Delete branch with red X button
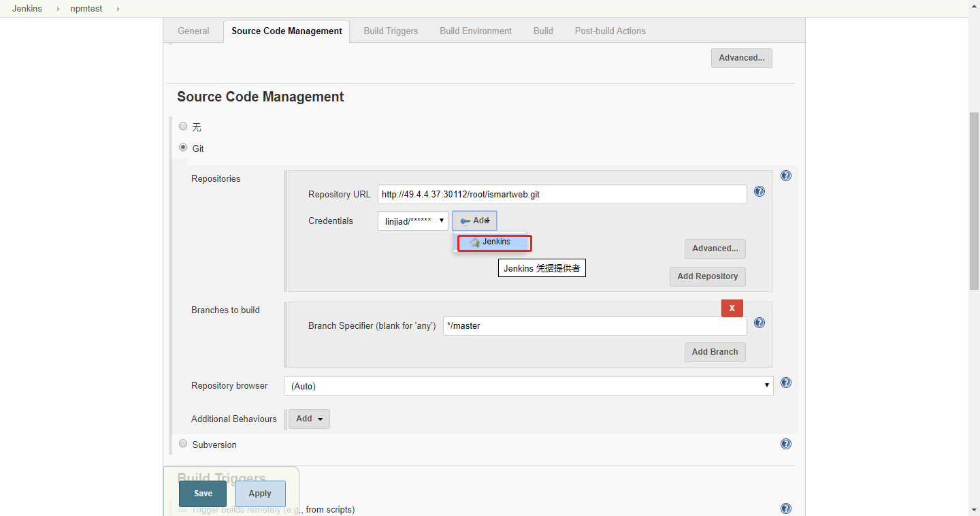Viewport: 980px width, 516px height. [732, 308]
